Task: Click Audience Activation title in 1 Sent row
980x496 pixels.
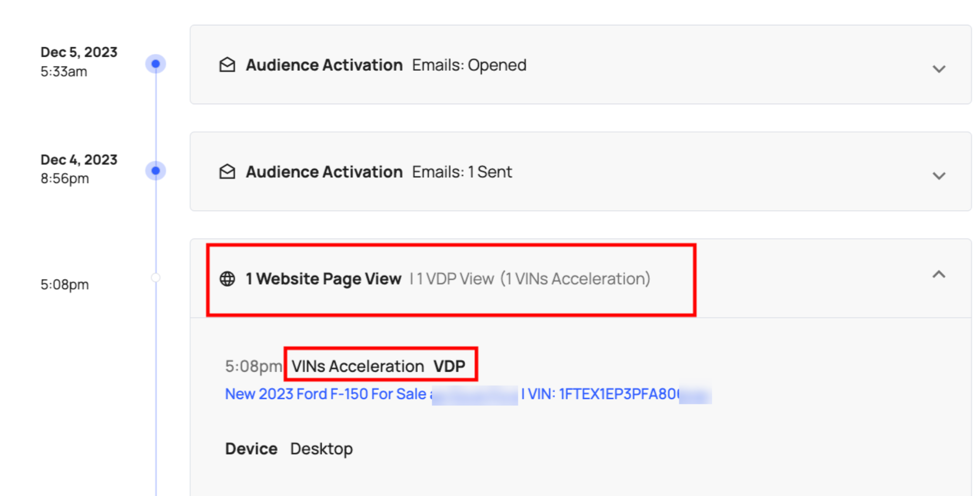Action: pos(324,172)
